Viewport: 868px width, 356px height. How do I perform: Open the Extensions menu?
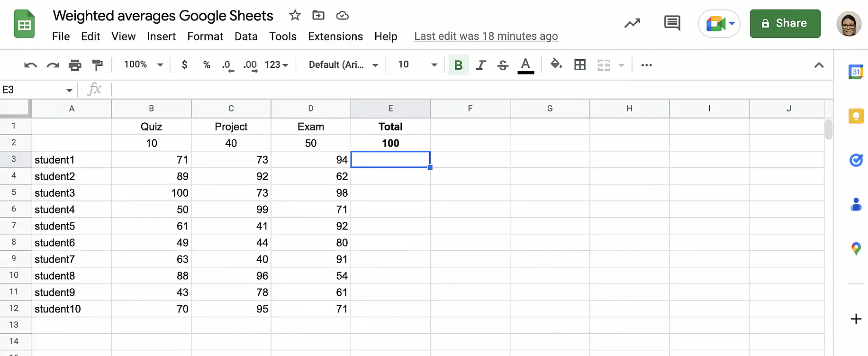click(335, 37)
